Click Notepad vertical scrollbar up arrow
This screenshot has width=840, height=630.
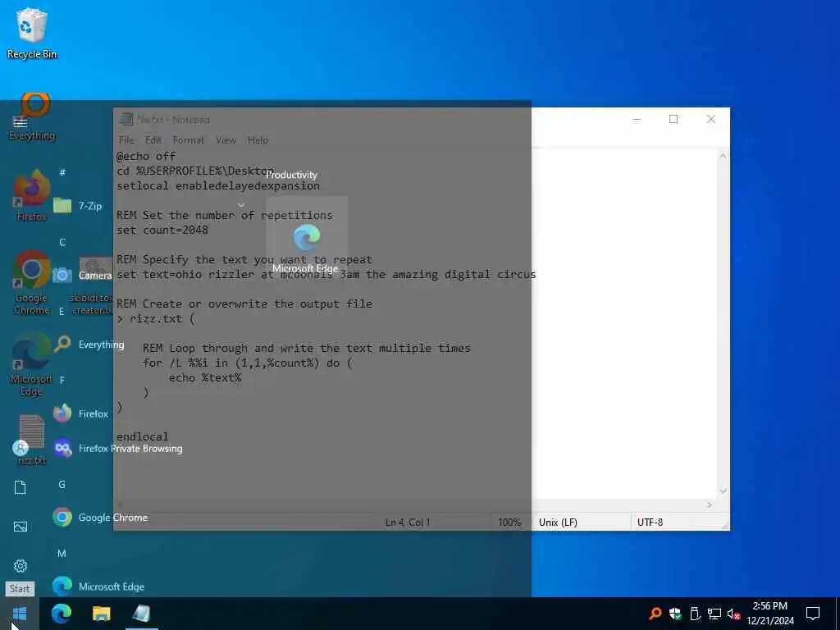(724, 156)
